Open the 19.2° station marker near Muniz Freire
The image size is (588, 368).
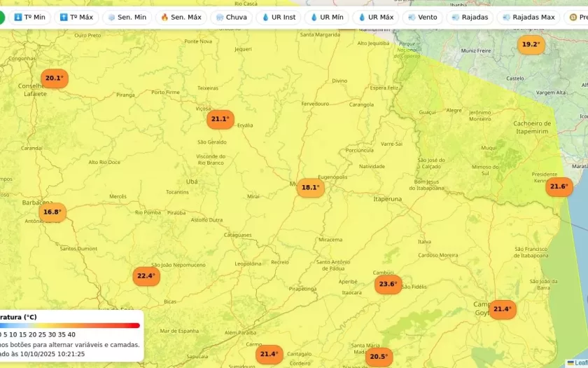pos(531,45)
